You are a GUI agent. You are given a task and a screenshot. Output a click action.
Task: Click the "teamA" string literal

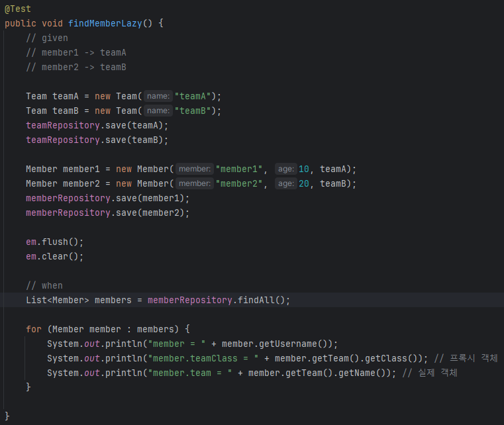pos(193,97)
